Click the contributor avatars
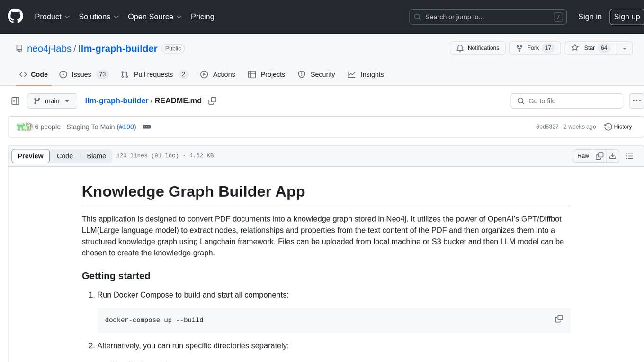This screenshot has width=644, height=362. tap(25, 127)
